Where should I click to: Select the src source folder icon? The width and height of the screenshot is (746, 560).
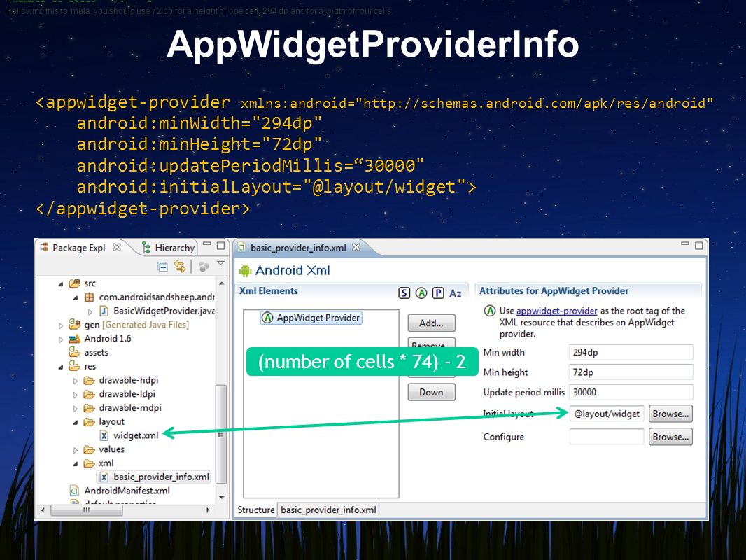tap(74, 283)
